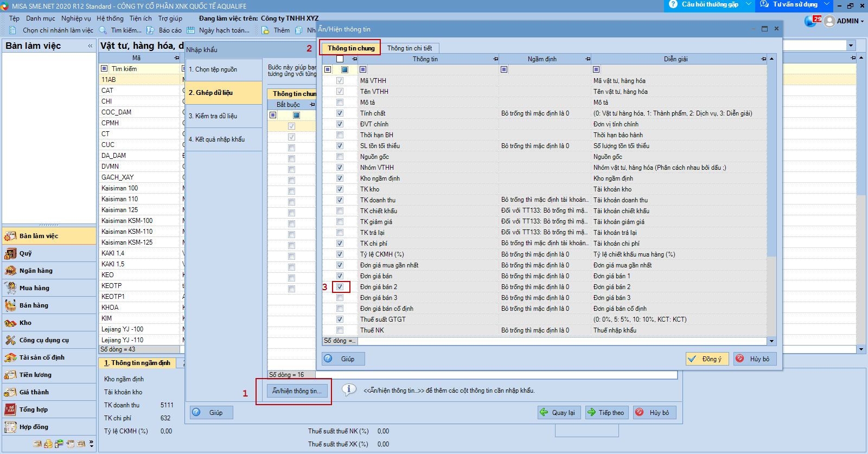
Task: Click the Tư vấn sử dụng chat icon
Action: pos(764,4)
